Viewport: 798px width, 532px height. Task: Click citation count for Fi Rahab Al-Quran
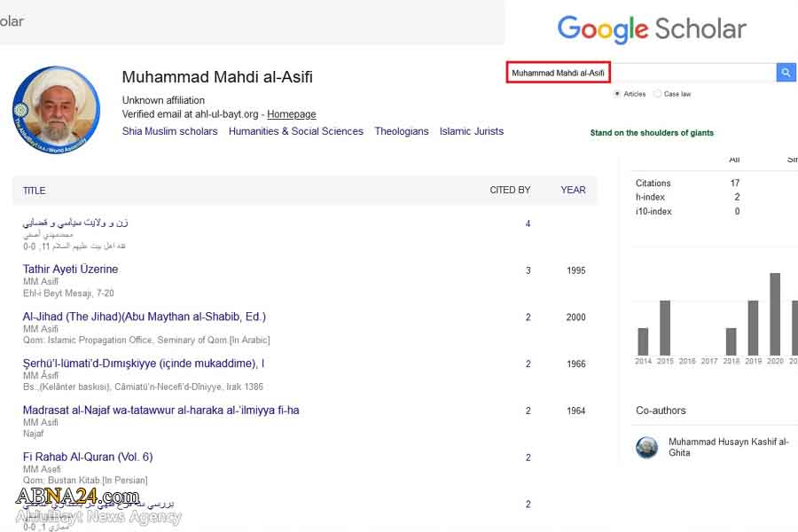(528, 458)
